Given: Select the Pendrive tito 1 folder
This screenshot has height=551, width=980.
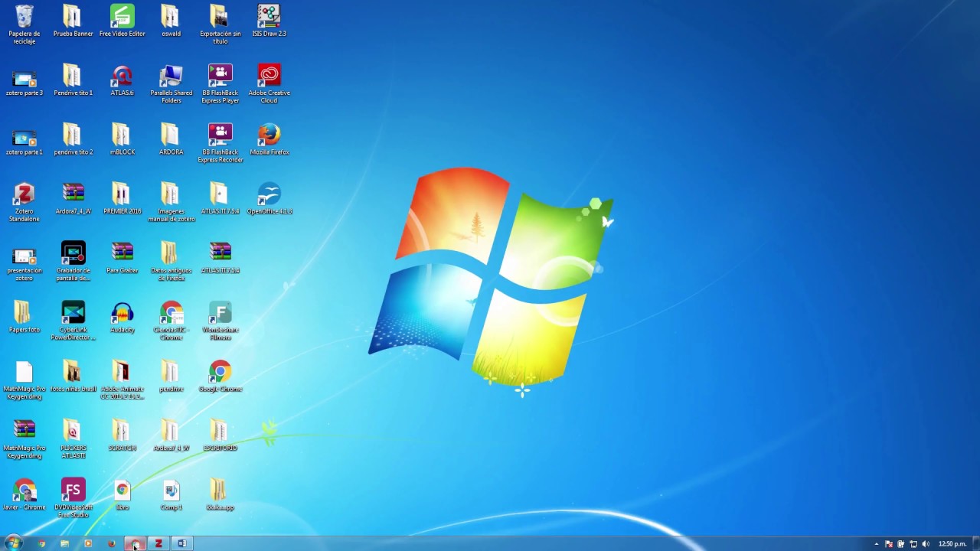Looking at the screenshot, I should tap(73, 81).
